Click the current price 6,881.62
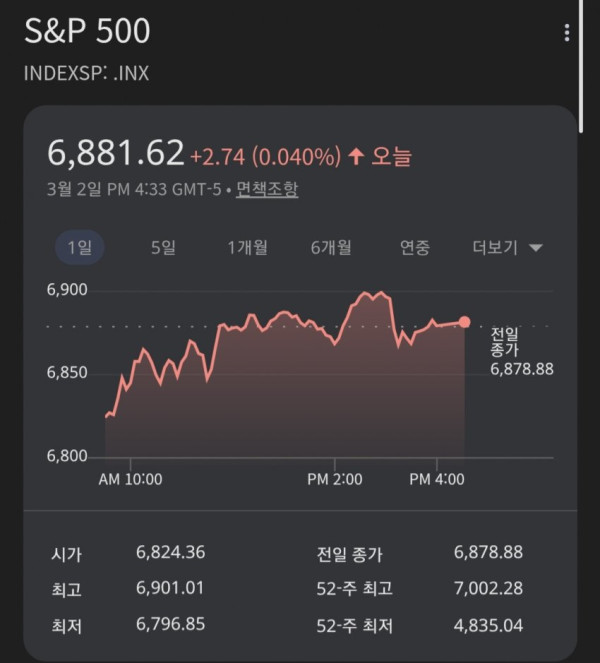 (x=116, y=153)
